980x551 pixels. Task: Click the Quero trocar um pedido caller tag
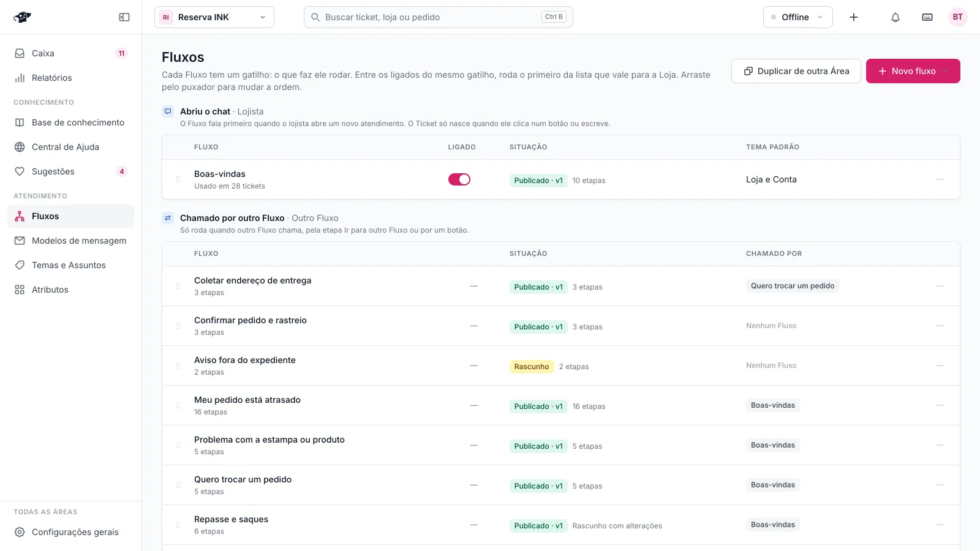(x=793, y=286)
